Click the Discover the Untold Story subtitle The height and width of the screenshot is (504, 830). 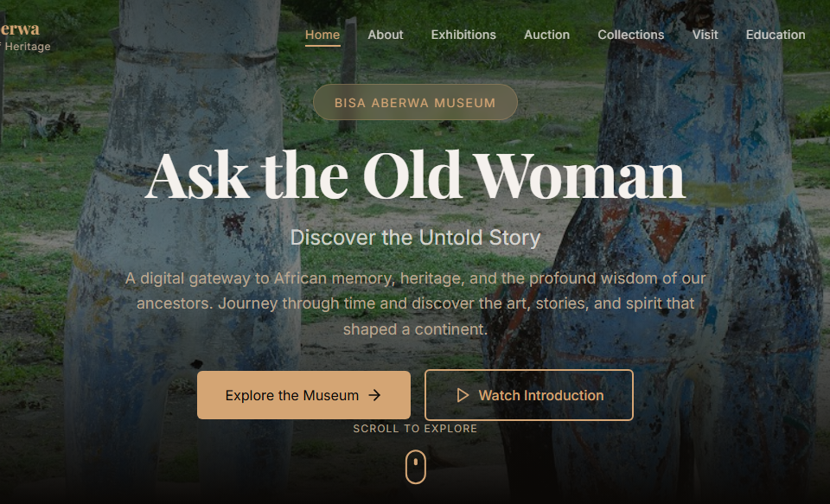pos(416,238)
